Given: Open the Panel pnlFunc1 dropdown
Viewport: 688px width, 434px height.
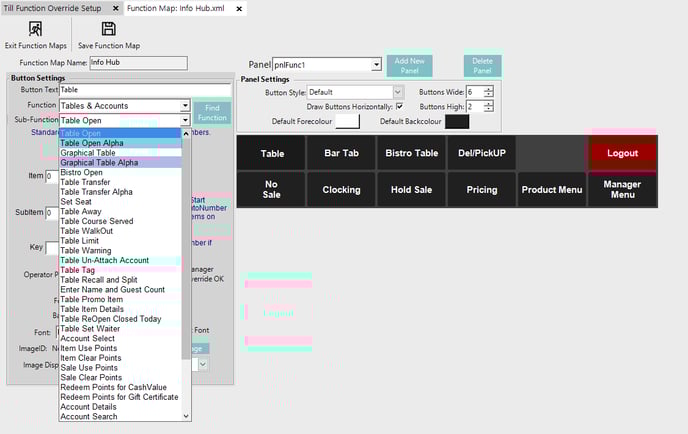Looking at the screenshot, I should [x=376, y=65].
